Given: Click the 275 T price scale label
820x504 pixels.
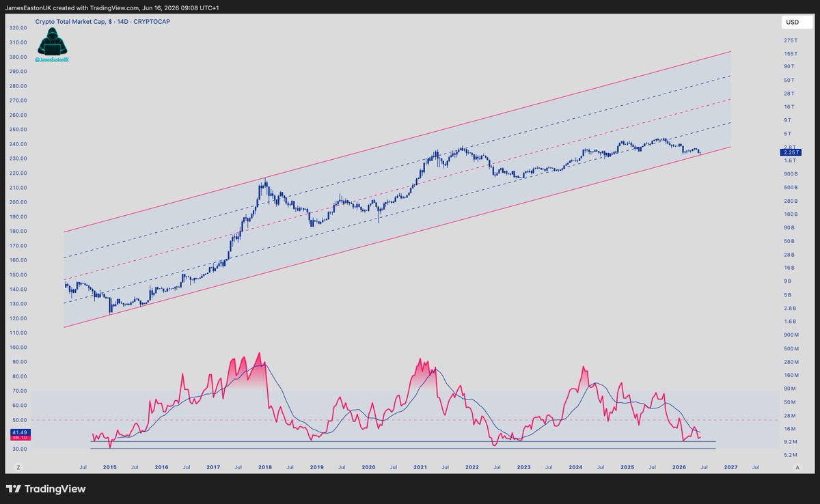Looking at the screenshot, I should pyautogui.click(x=791, y=40).
